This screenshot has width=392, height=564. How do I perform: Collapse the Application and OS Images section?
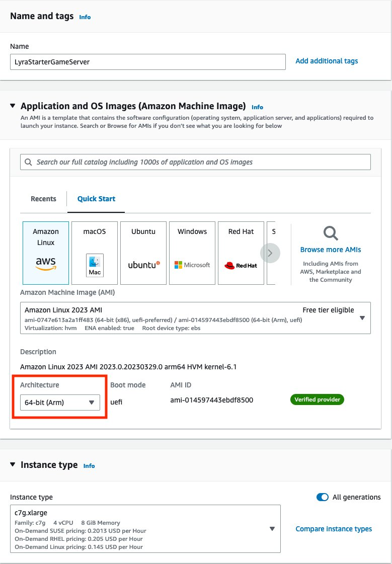13,106
